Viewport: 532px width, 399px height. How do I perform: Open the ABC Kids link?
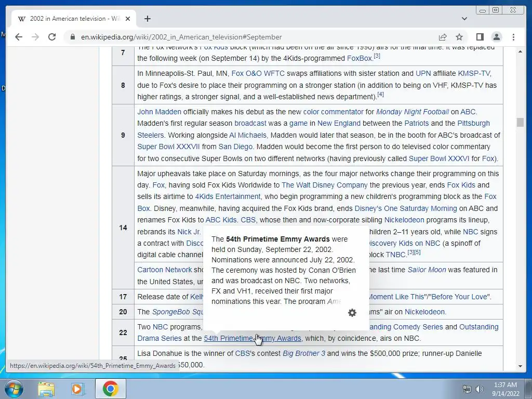[221, 220]
